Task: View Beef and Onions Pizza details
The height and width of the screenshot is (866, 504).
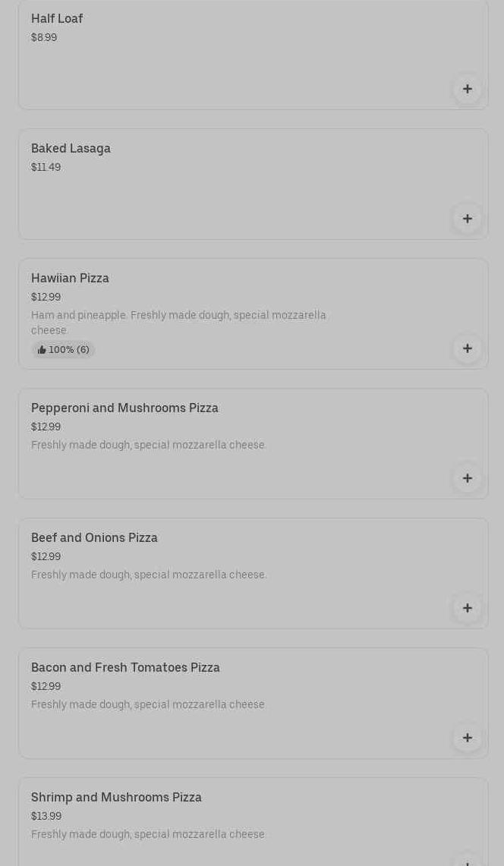Action: [94, 538]
